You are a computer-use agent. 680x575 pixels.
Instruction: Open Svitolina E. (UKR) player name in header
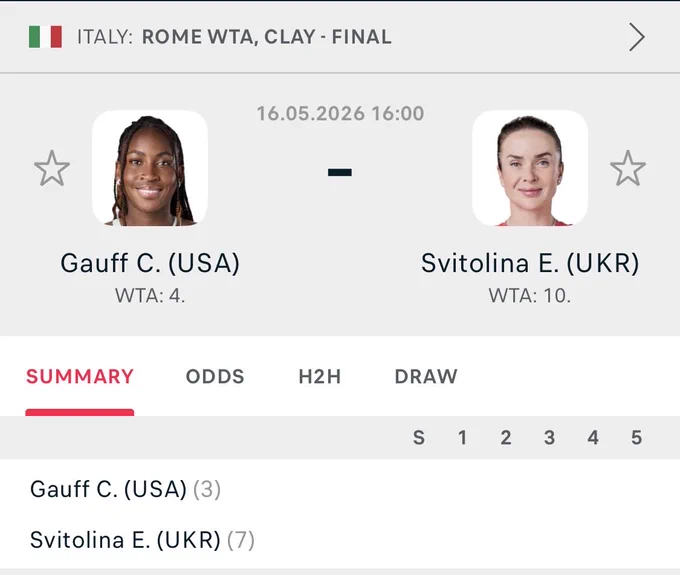click(x=530, y=263)
